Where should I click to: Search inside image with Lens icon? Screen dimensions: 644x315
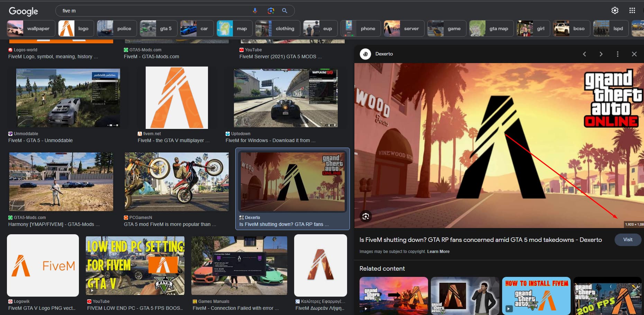[x=366, y=217]
